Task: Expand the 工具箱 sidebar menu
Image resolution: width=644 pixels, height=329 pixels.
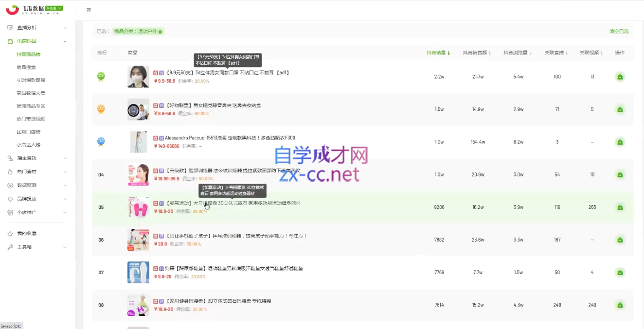Action: coord(65,247)
